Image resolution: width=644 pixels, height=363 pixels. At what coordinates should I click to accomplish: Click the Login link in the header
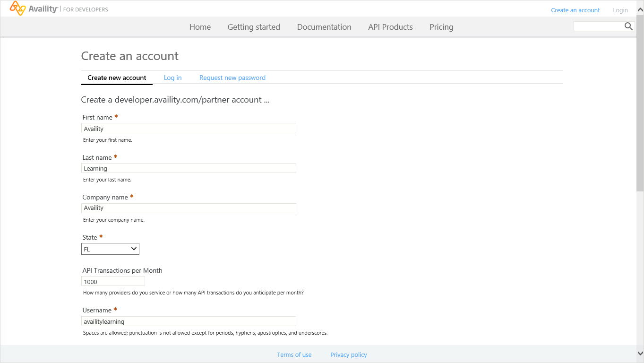click(x=620, y=10)
